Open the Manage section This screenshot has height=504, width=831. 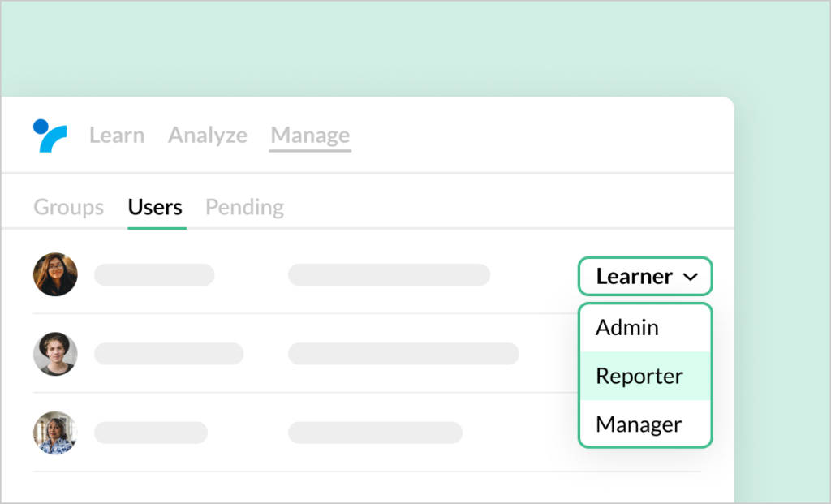click(x=310, y=135)
